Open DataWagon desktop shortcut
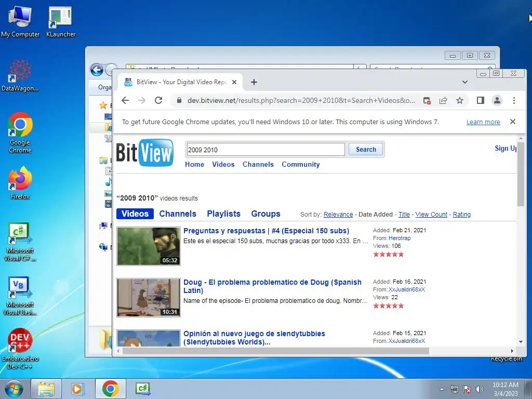Screen dimensions: 532x399 [20, 75]
